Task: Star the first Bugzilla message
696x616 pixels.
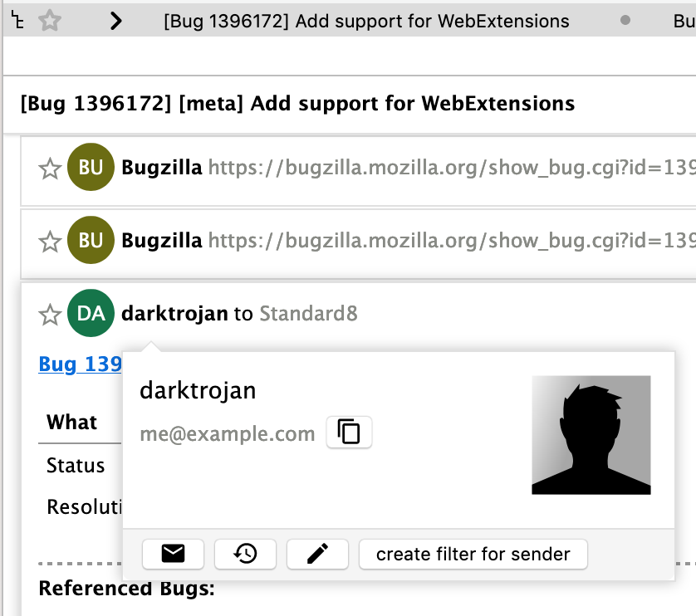Action: click(x=49, y=167)
